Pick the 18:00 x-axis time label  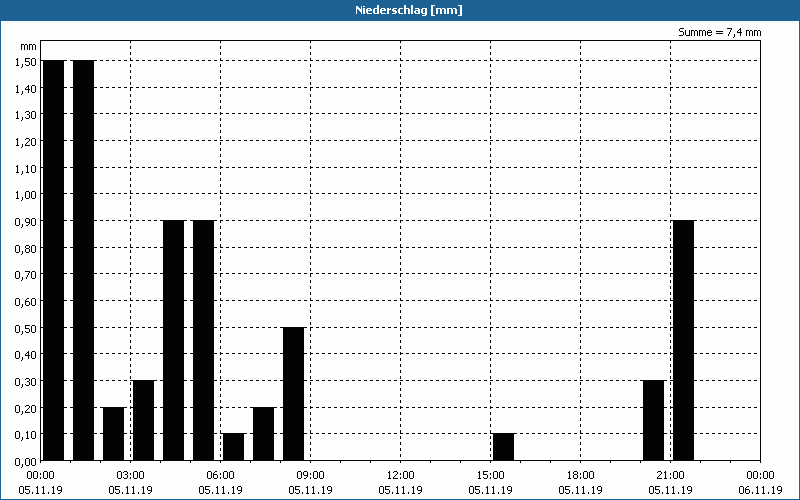581,476
